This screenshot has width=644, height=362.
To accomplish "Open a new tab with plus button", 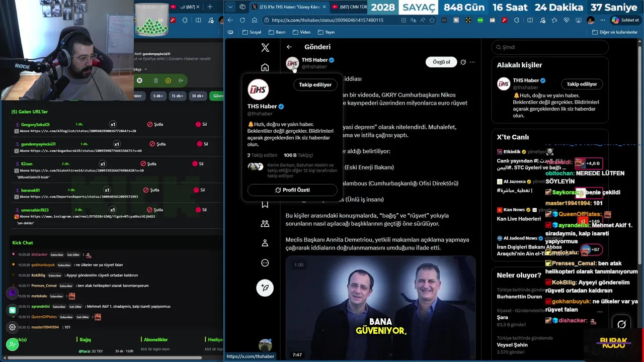I will click(210, 7).
